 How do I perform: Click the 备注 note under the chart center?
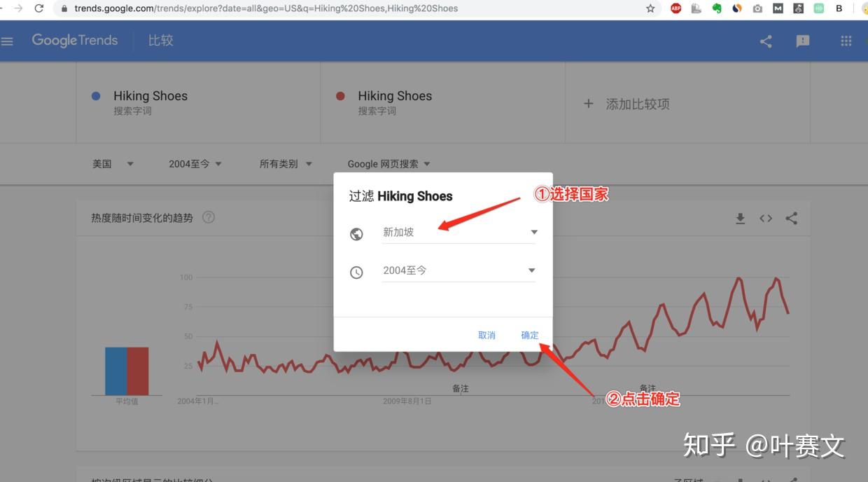pos(461,389)
